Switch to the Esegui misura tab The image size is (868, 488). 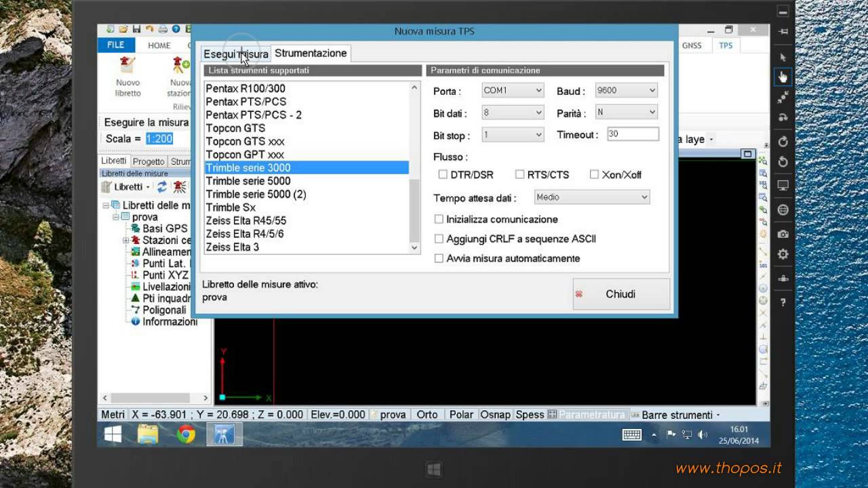(235, 54)
